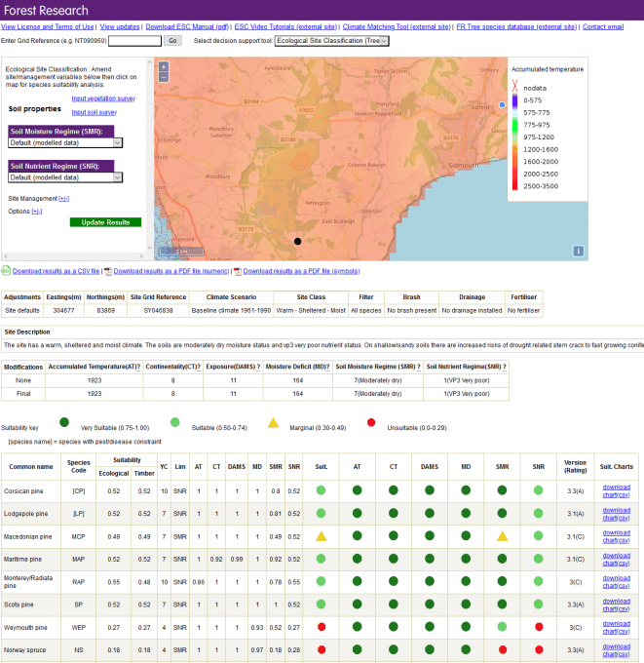This screenshot has height=663, width=644.
Task: Zoom out on the map
Action: (x=164, y=77)
